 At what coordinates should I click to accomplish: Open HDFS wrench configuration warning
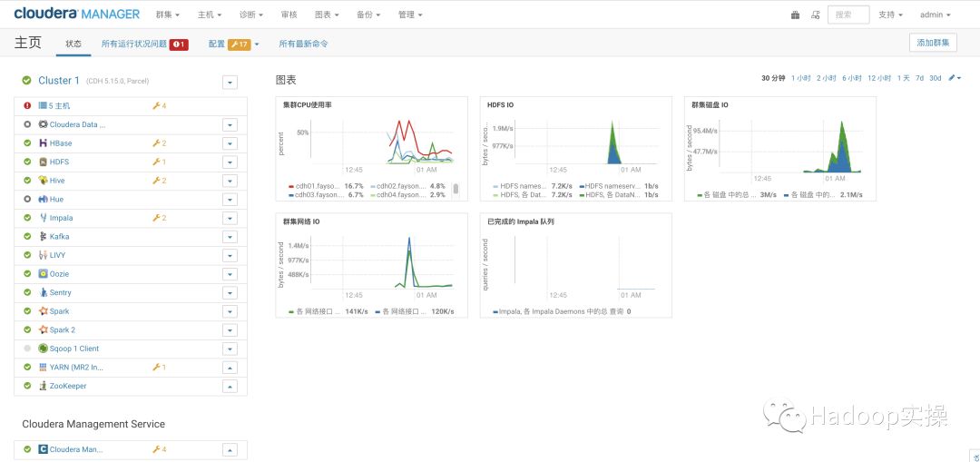click(x=159, y=162)
